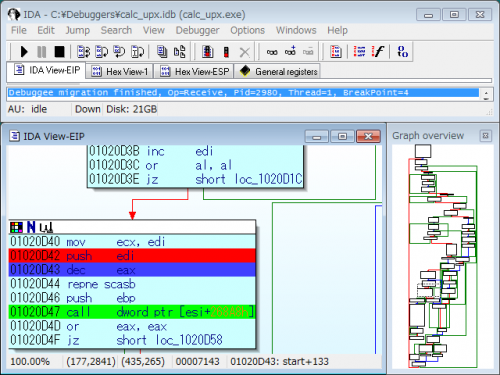Click the add watch glasses plus icon
Screen dimensions: 500x375
coord(290,51)
